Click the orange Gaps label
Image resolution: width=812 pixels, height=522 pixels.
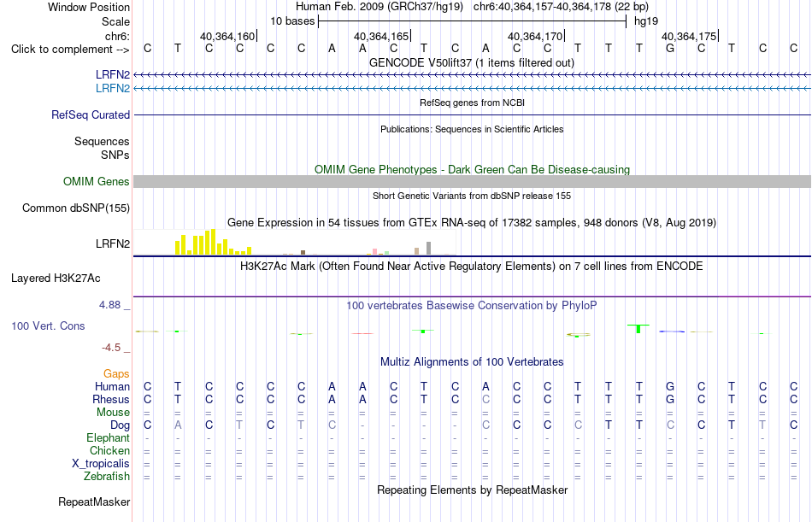116,374
